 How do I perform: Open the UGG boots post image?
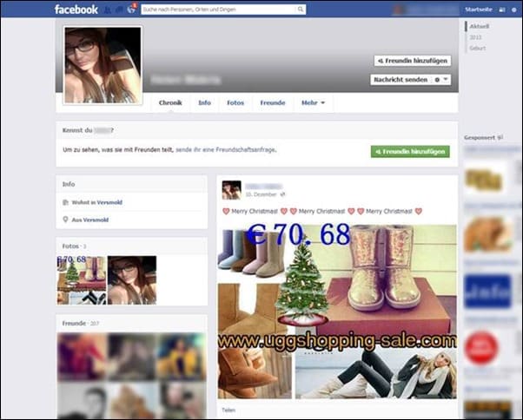point(337,312)
